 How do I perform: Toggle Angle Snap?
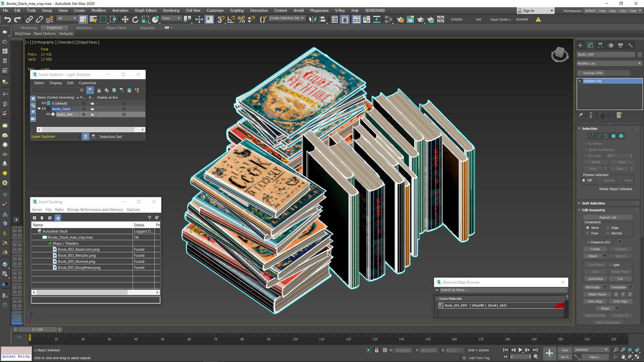click(x=231, y=19)
